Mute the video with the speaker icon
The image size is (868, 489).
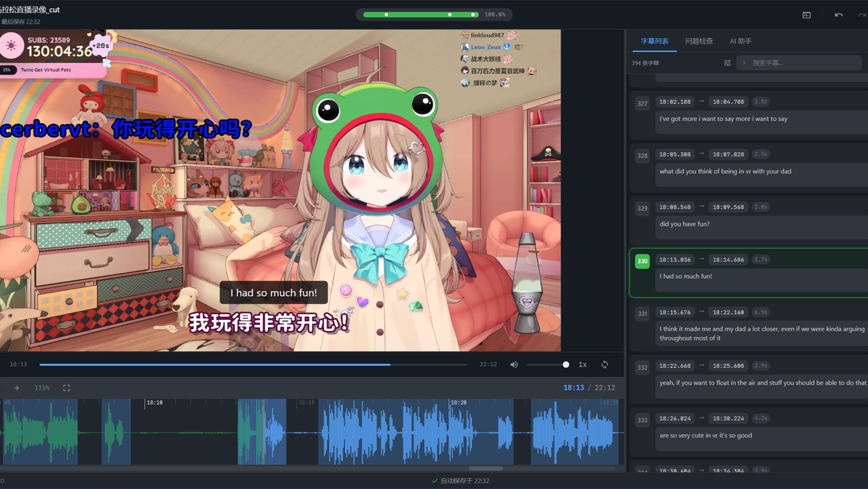514,365
